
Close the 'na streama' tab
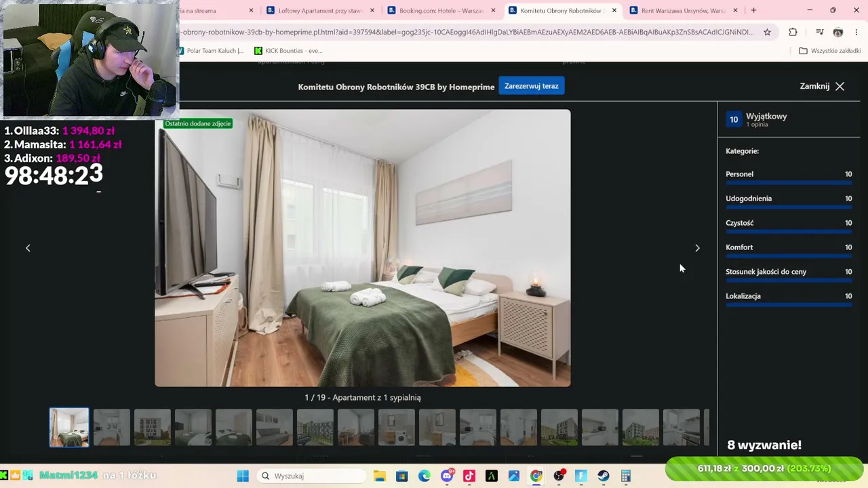251,10
